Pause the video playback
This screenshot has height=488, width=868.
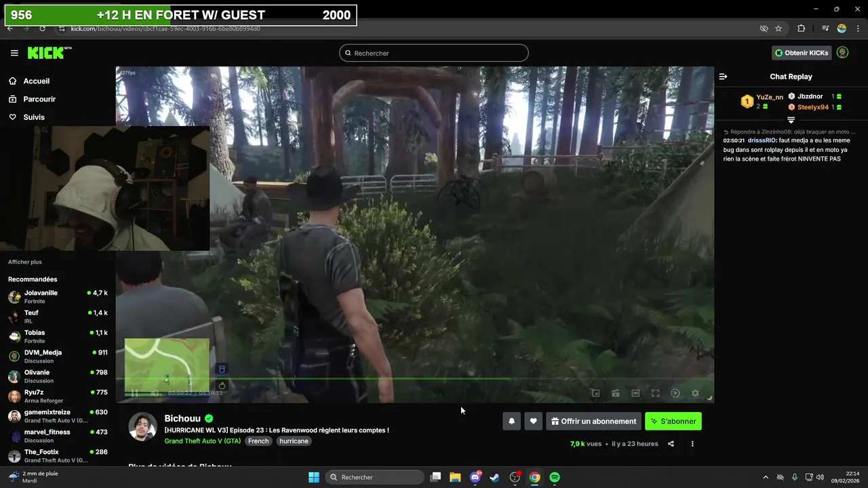pos(134,392)
